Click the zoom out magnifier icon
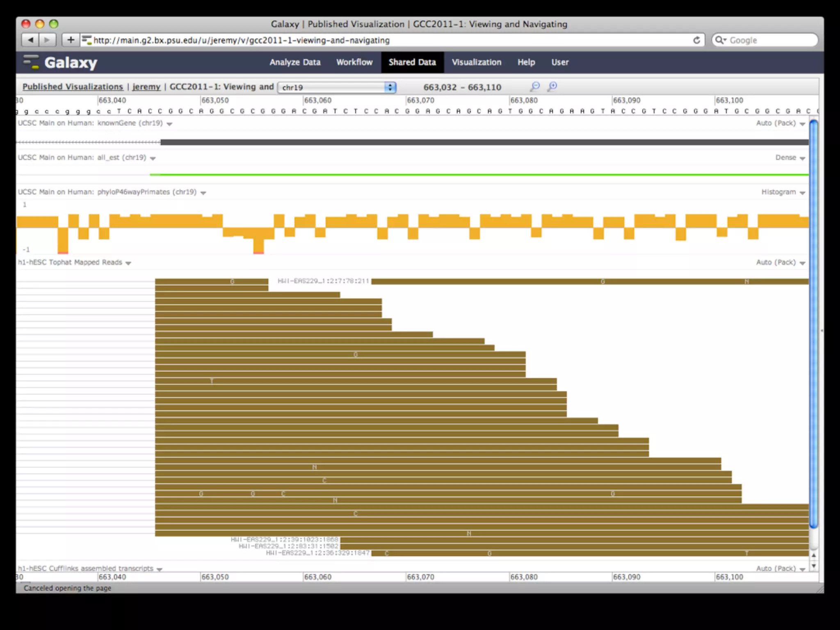 [535, 87]
